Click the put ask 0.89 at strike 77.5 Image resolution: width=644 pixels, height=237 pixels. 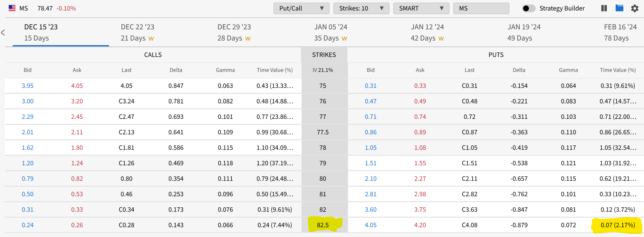tap(420, 132)
